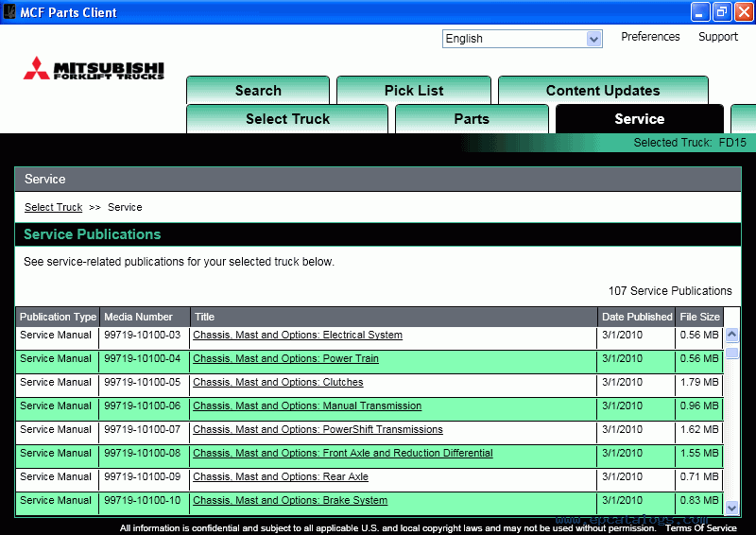Click the Media Number column header
Viewport: 756px width, 535px height.
point(145,317)
